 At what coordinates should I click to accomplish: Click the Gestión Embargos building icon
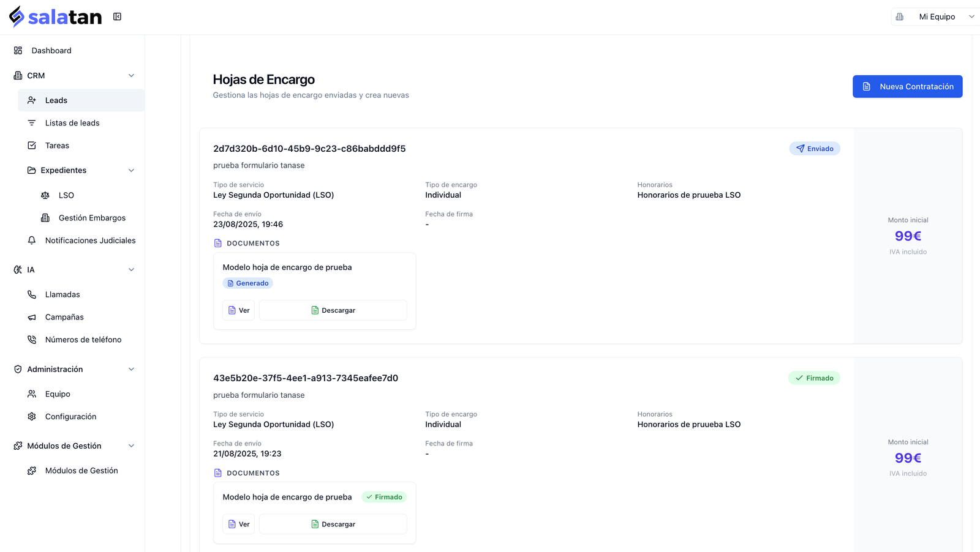45,218
